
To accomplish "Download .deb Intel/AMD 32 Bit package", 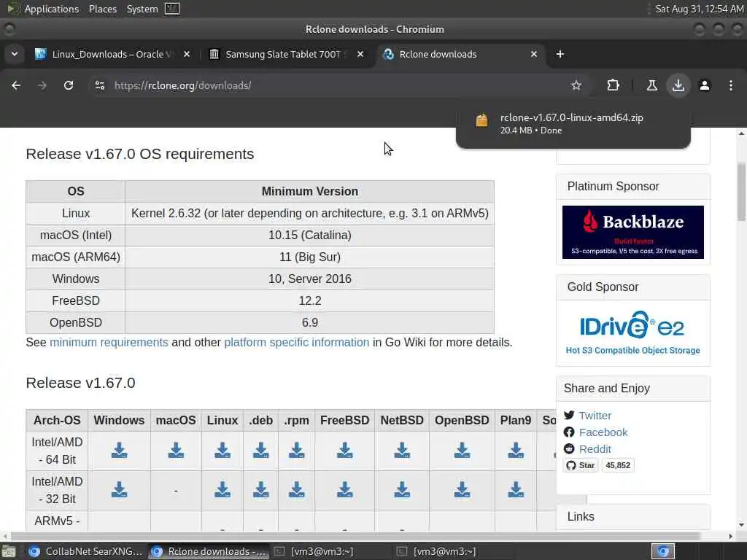I will (x=260, y=490).
